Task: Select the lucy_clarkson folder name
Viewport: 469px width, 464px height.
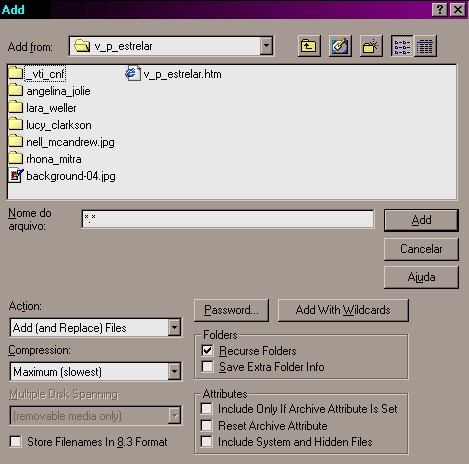Action: [59, 125]
